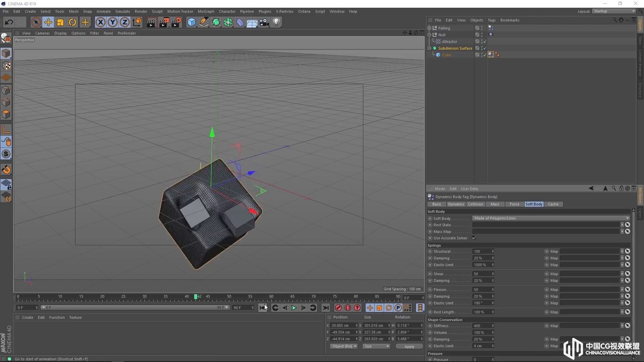Open the Spline pen tool
Screen dimensions: 644x362
[204, 22]
